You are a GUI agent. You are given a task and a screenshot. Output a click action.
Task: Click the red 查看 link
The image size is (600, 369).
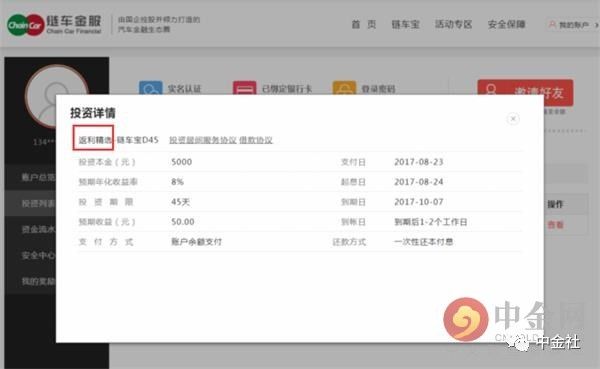pyautogui.click(x=555, y=225)
